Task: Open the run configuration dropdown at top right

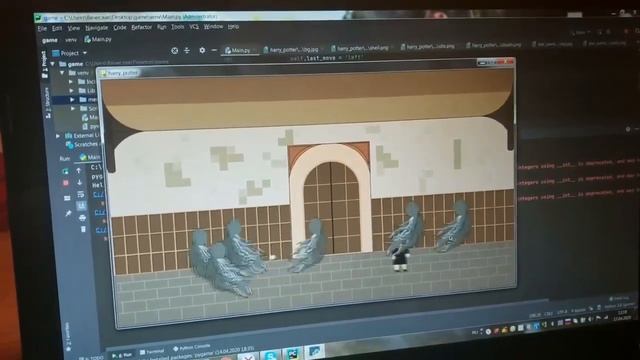Action: coord(580,32)
